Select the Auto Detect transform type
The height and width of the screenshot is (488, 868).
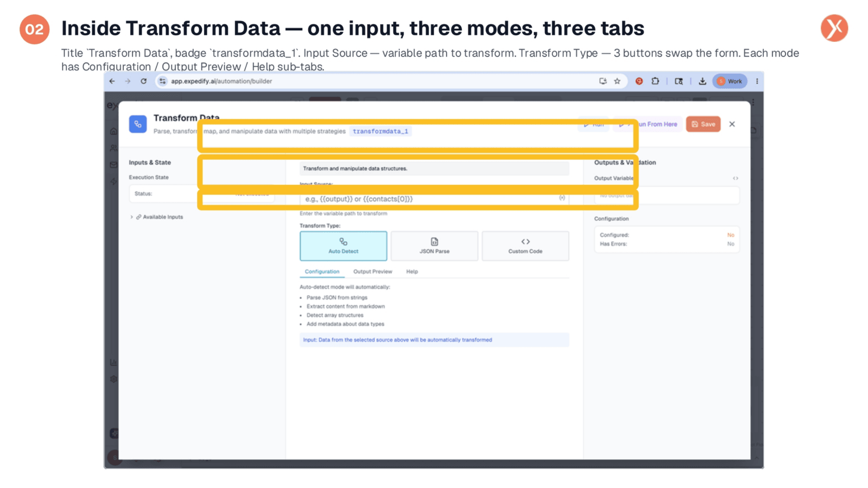click(343, 246)
